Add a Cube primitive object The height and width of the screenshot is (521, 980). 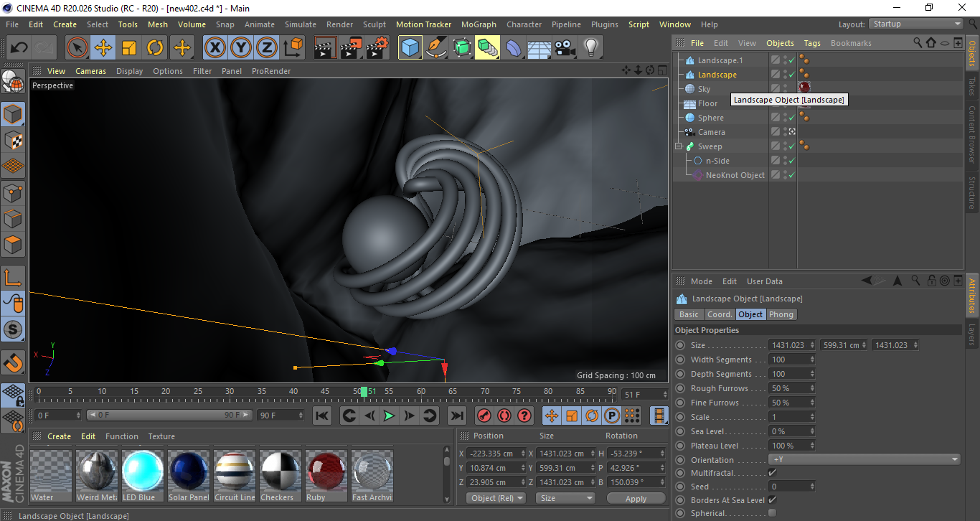coord(410,48)
